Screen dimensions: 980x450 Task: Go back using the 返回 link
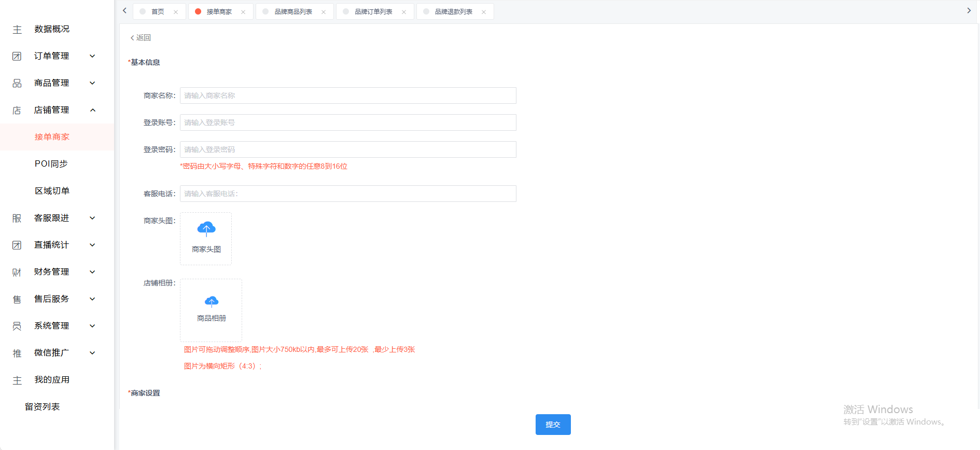[x=141, y=38]
